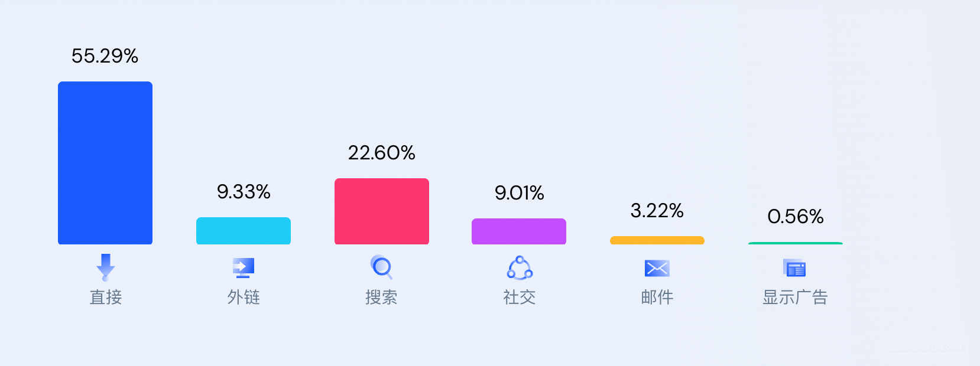
Task: Select the cyan 9.33% referral bar
Action: (244, 231)
